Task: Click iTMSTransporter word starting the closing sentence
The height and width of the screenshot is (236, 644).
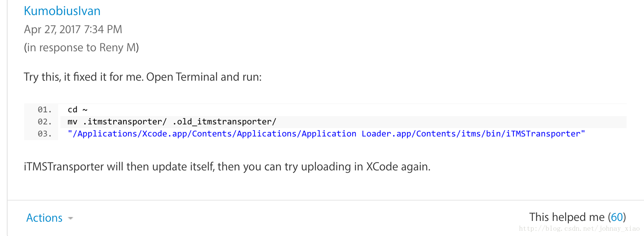Action: 64,167
